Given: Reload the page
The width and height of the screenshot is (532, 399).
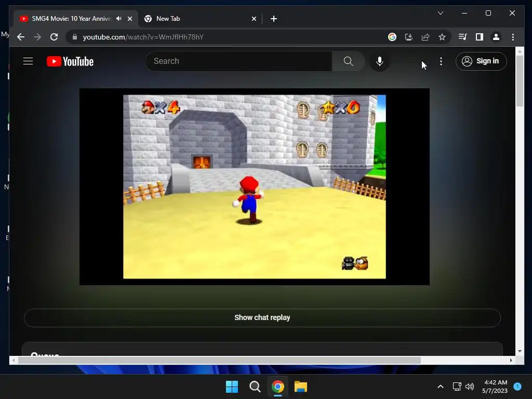Looking at the screenshot, I should tap(54, 37).
